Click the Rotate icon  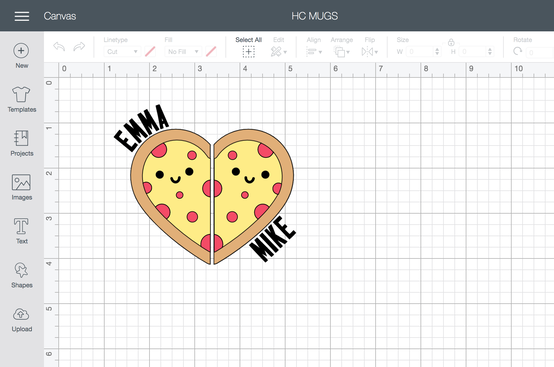518,52
